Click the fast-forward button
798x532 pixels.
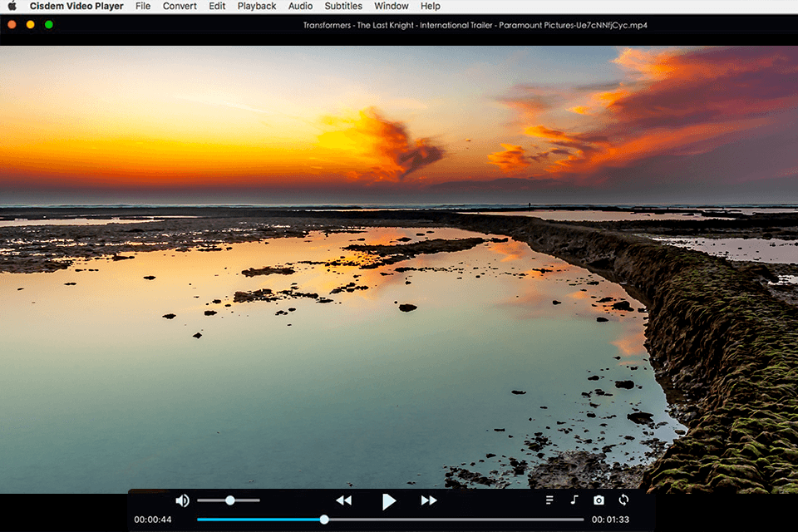click(x=429, y=500)
